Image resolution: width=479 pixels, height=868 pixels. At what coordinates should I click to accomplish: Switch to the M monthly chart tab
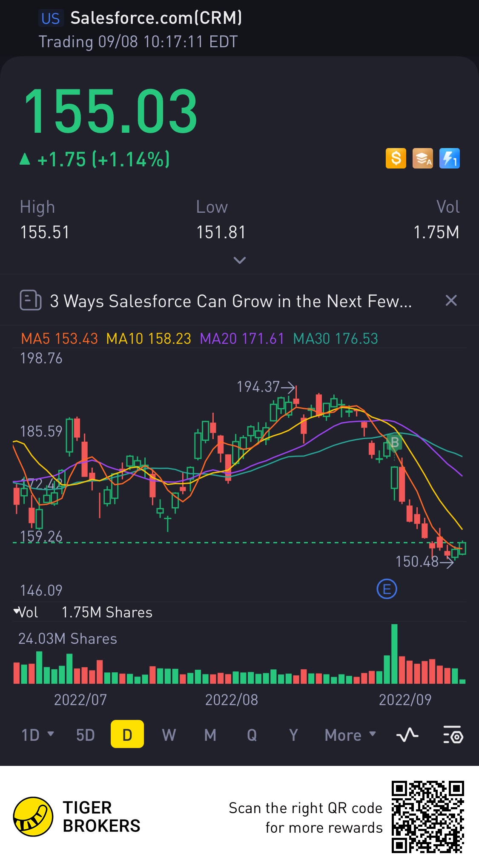(x=210, y=735)
